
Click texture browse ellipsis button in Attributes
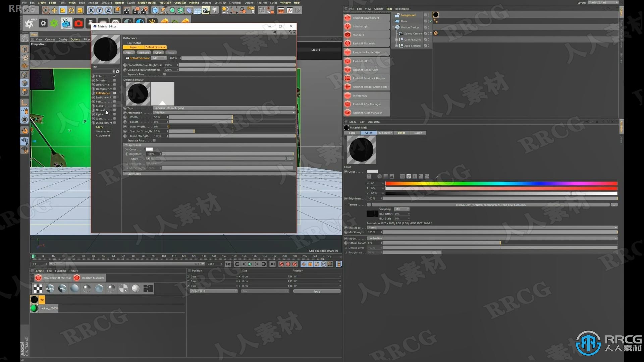click(x=614, y=205)
